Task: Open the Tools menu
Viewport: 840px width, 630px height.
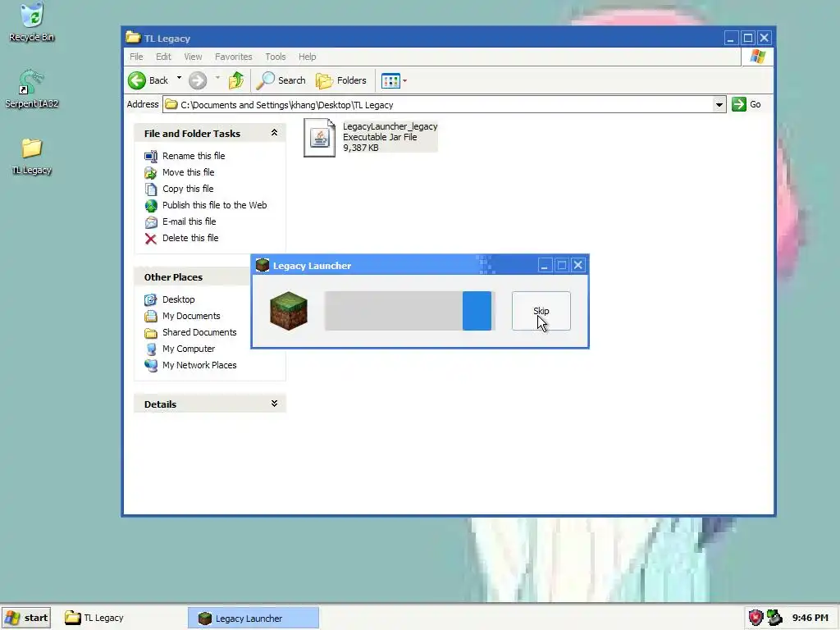Action: (276, 57)
